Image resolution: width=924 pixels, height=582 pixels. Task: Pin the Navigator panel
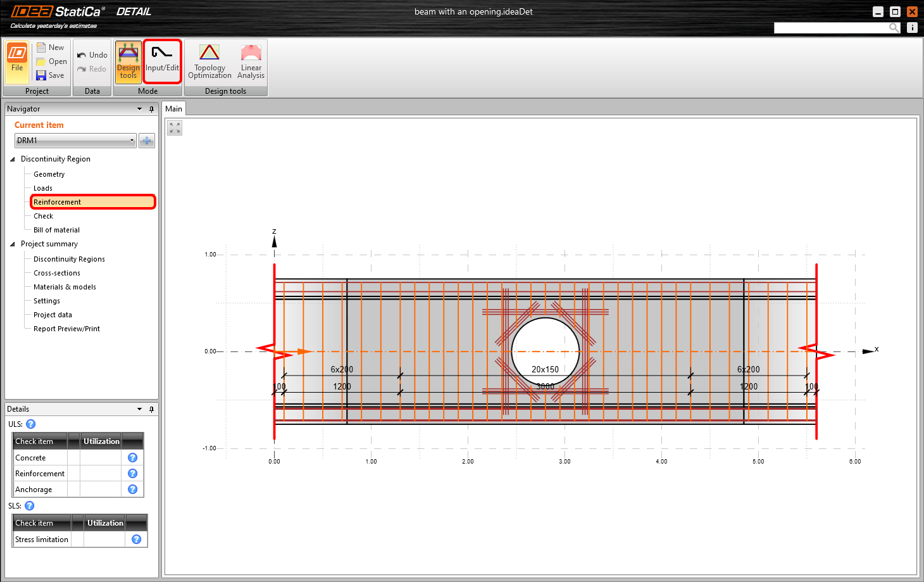(151, 108)
